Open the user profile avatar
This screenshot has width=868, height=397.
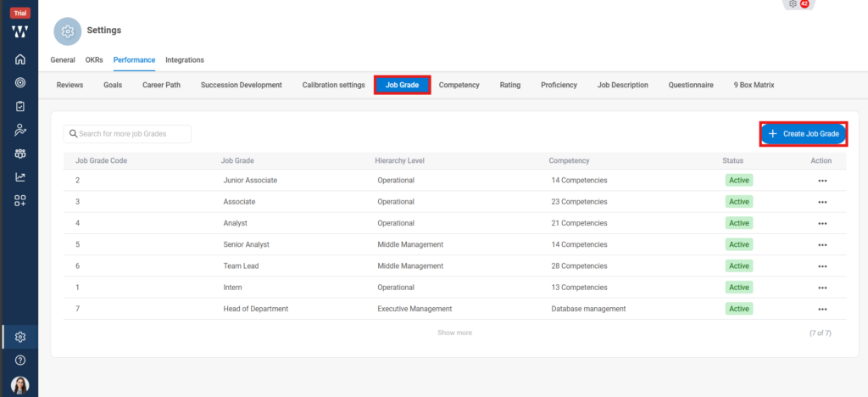tap(20, 385)
